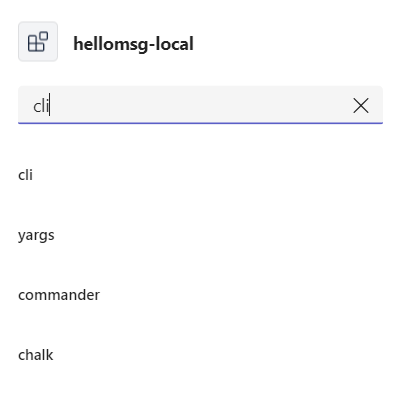Tap the grid-squares app logo

click(38, 42)
